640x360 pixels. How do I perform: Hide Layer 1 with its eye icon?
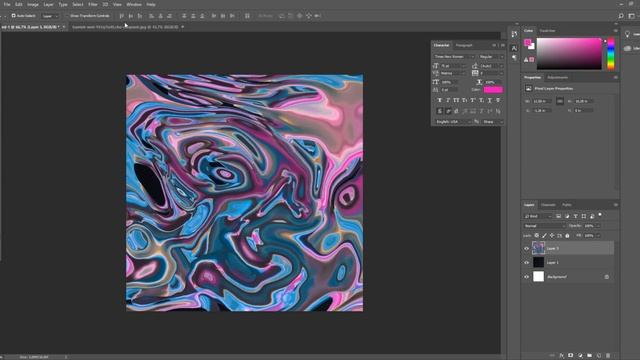click(x=527, y=262)
